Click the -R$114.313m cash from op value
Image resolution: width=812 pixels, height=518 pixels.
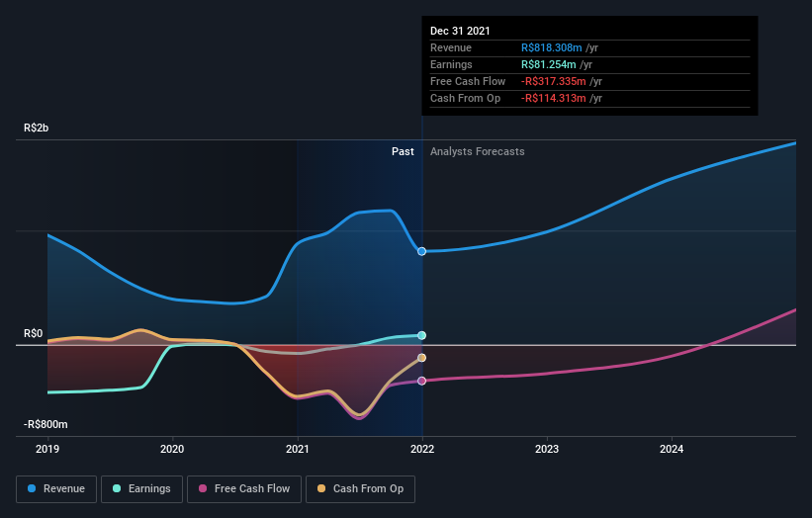pyautogui.click(x=554, y=98)
